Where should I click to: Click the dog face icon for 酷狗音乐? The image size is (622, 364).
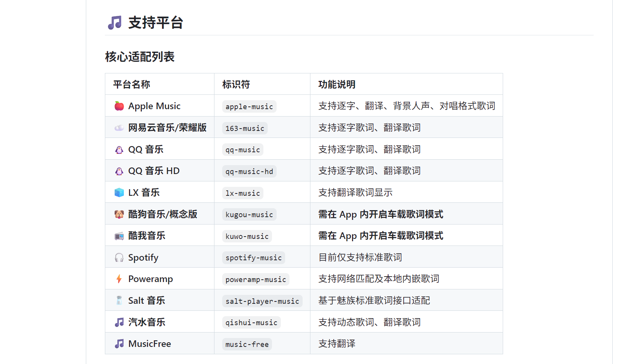119,214
